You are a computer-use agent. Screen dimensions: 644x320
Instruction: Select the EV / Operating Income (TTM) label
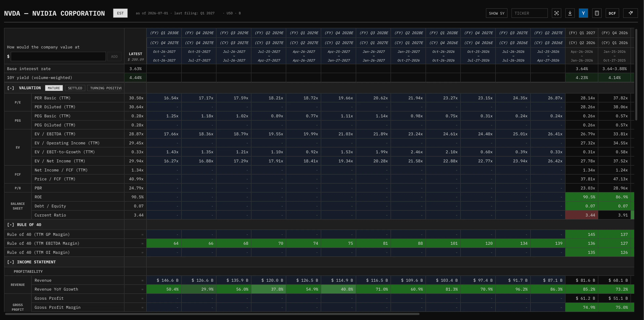67,143
